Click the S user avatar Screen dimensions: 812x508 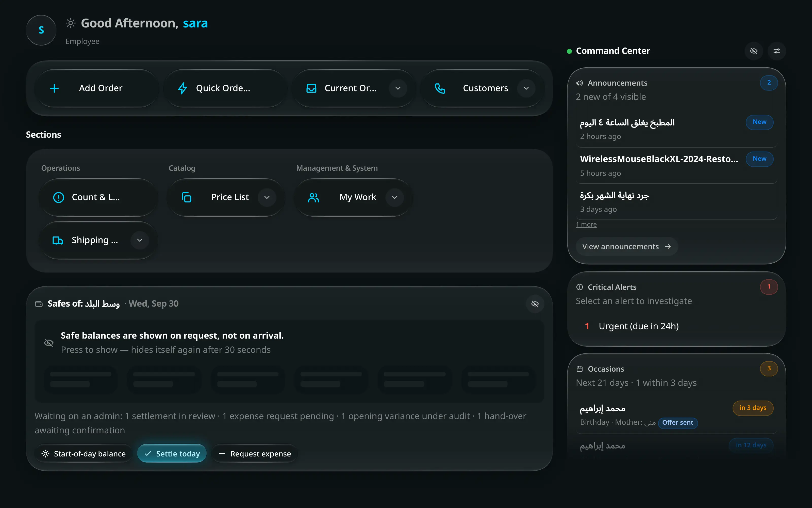[x=41, y=30]
